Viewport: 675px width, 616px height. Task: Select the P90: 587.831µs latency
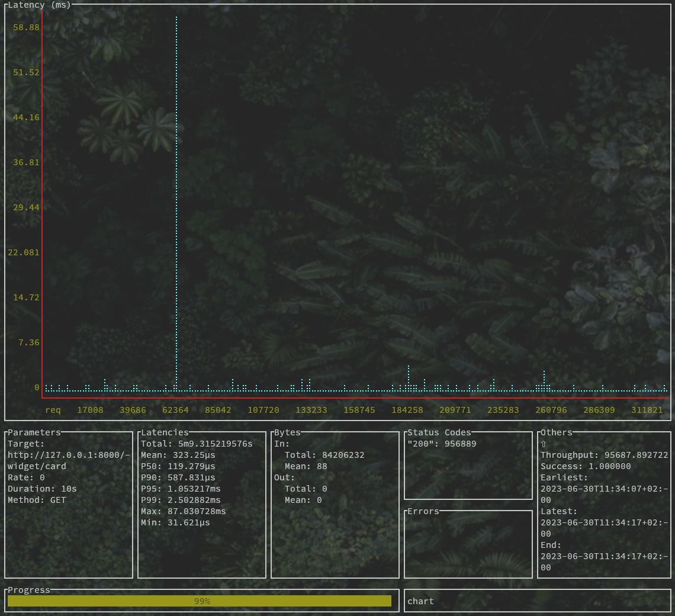(178, 477)
